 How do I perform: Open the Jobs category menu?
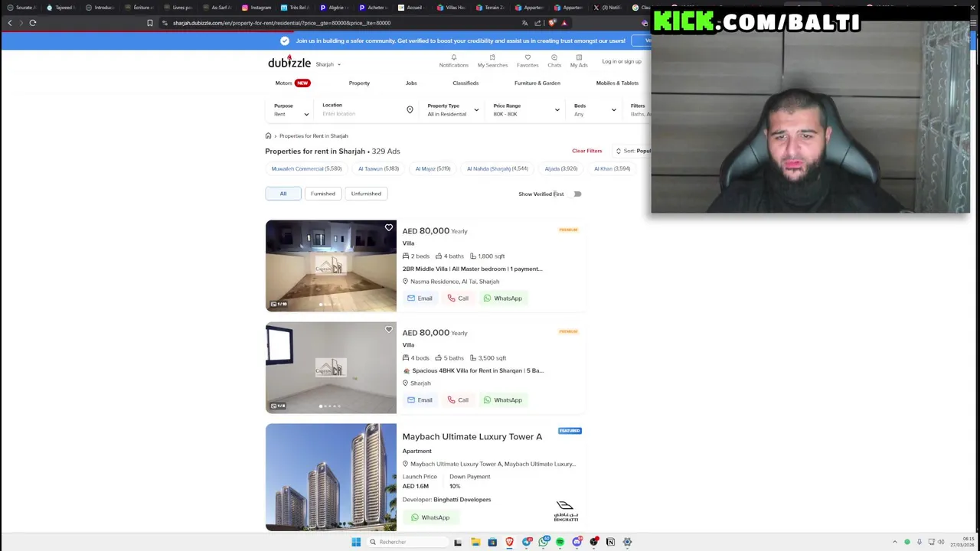pyautogui.click(x=411, y=83)
